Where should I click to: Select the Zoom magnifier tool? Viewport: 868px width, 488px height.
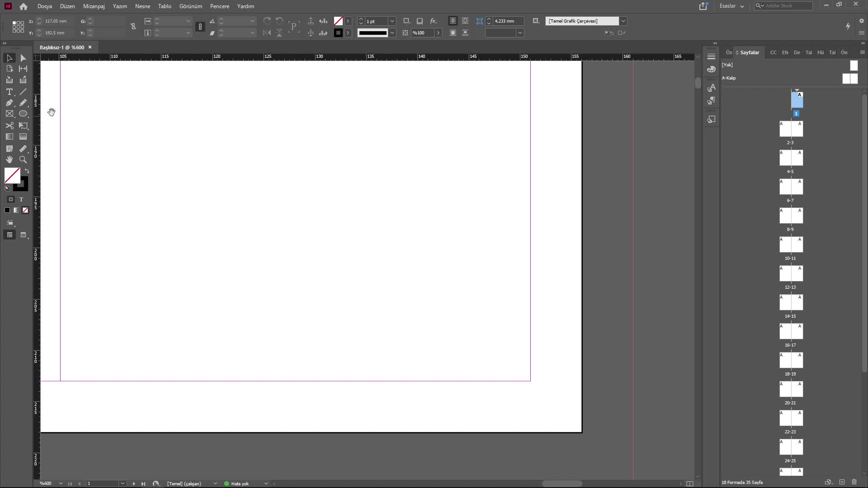(23, 160)
